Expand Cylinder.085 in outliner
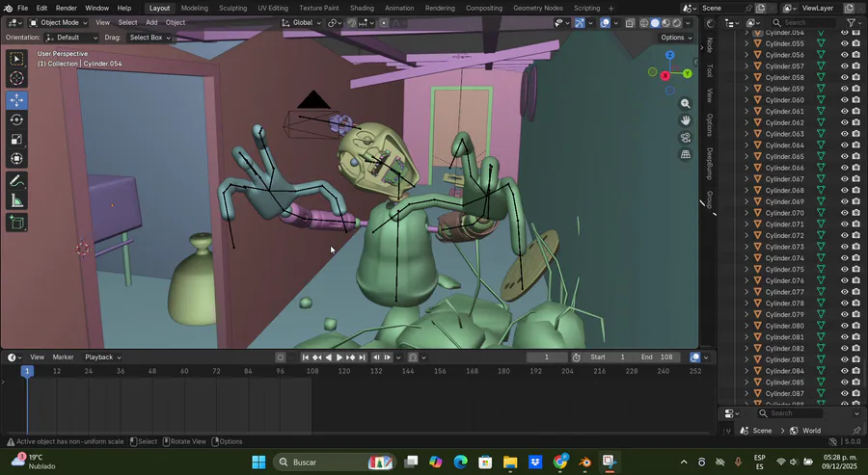Image resolution: width=868 pixels, height=475 pixels. pyautogui.click(x=746, y=383)
